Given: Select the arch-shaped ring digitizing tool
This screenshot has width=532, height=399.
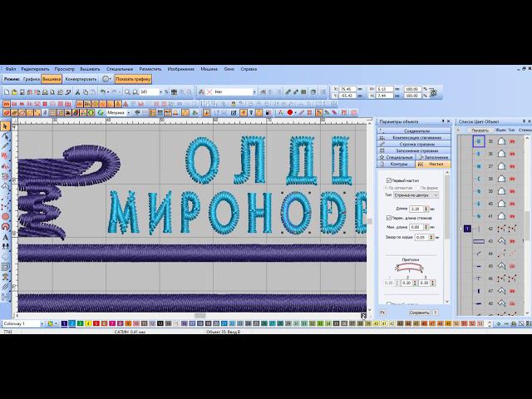Looking at the screenshot, I should click(5, 227).
